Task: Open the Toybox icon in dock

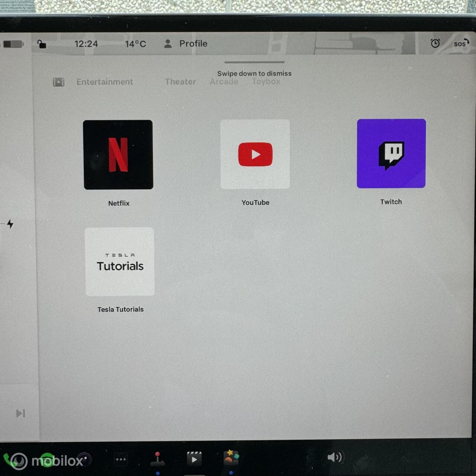Action: click(231, 458)
